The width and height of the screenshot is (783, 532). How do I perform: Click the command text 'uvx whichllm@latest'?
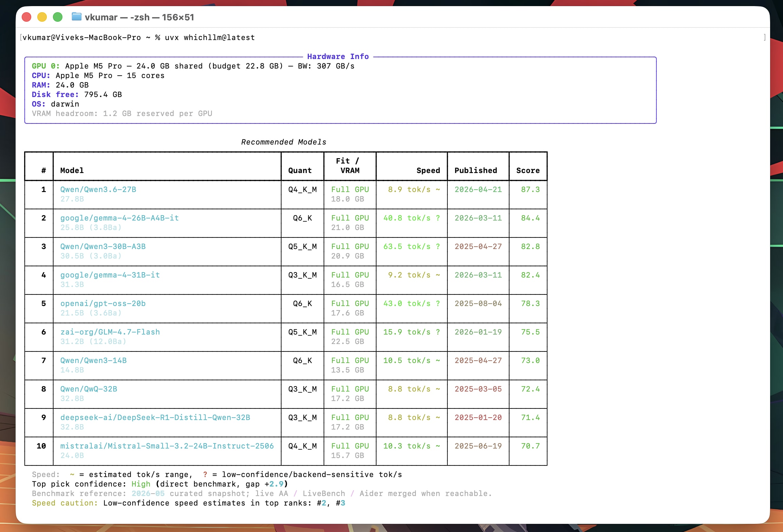[x=210, y=38]
